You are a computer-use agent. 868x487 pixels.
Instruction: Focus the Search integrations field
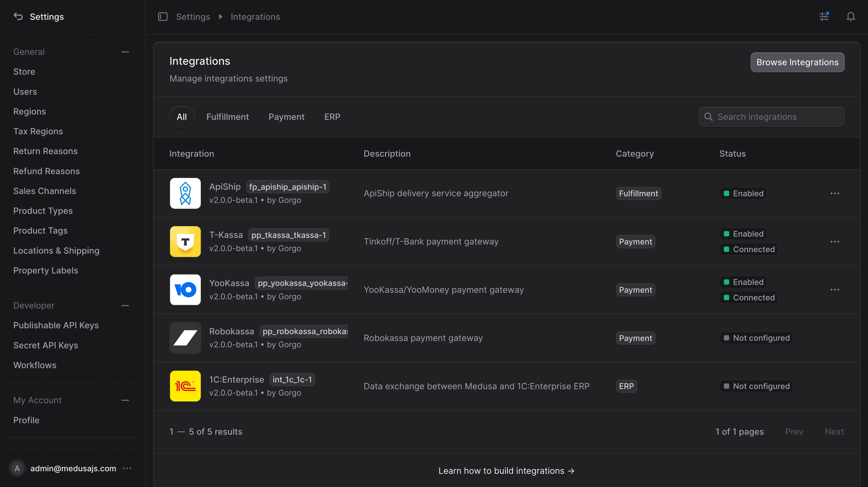771,117
